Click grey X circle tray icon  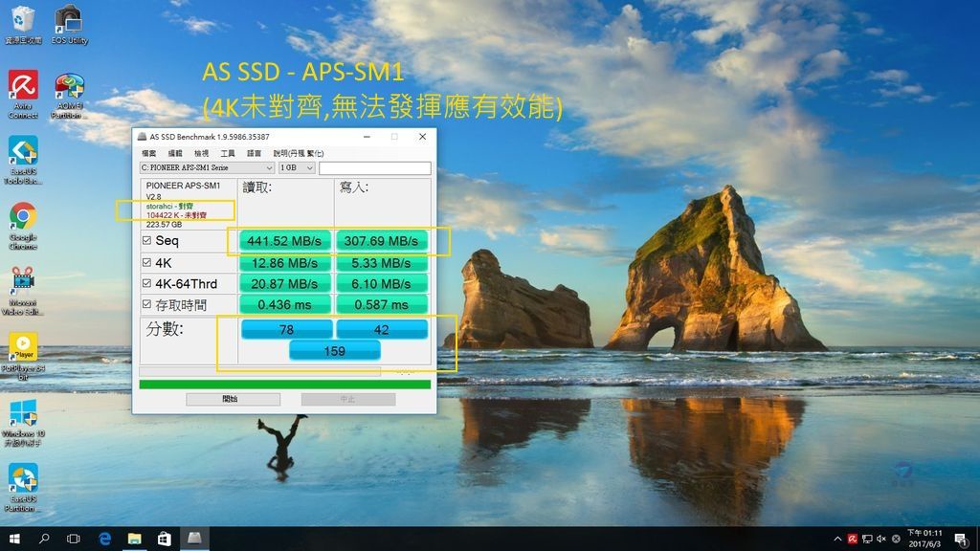click(x=896, y=539)
